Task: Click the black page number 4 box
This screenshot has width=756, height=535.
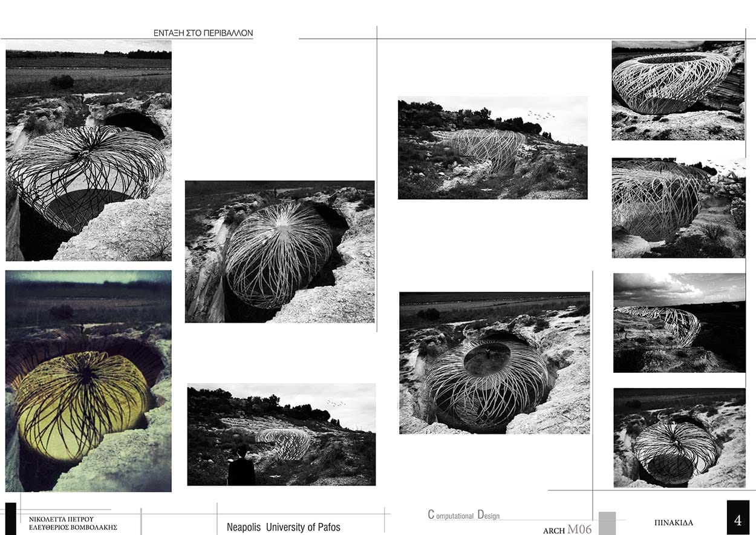Action: point(738,517)
